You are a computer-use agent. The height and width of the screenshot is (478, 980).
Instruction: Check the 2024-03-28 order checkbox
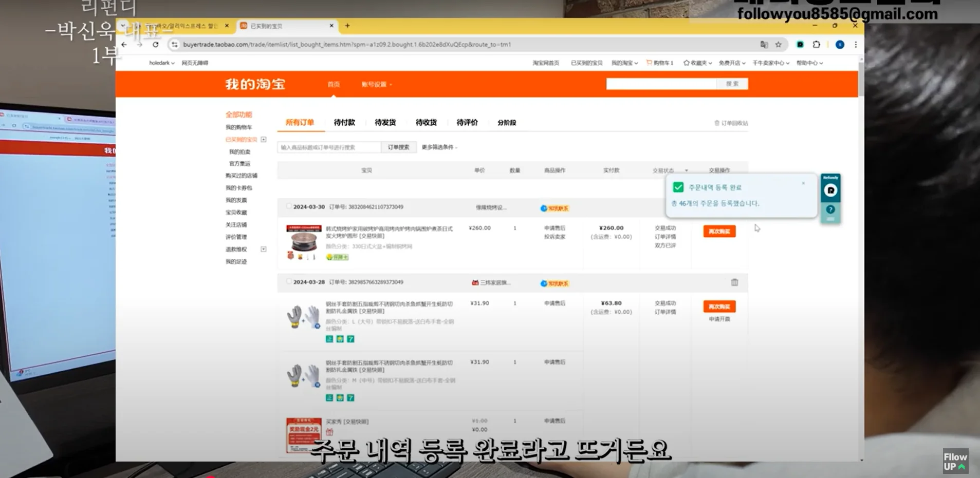click(x=288, y=282)
